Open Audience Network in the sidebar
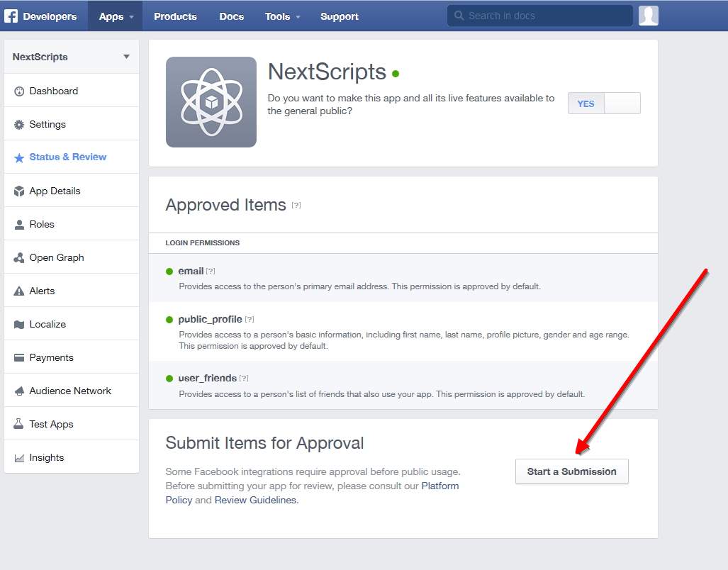 tap(72, 391)
